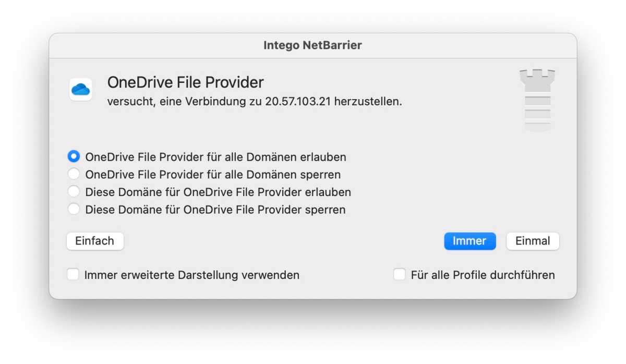Click the 'OneDrive File Provider' heading
The width and height of the screenshot is (626, 364).
pos(186,82)
